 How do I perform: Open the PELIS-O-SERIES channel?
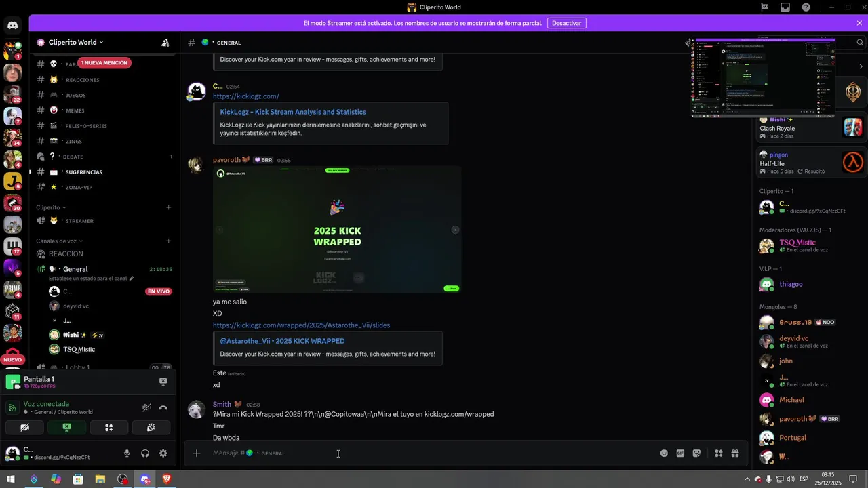coord(103,126)
